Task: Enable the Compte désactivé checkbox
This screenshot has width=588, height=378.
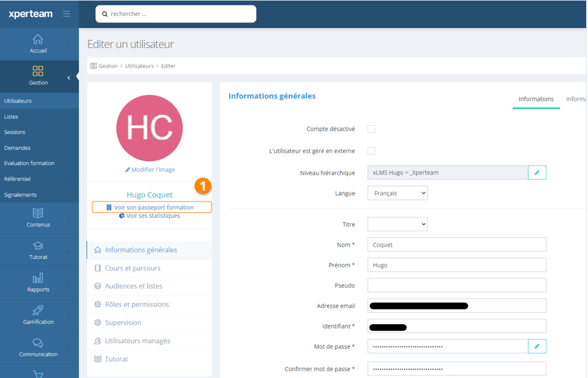Action: (x=372, y=128)
